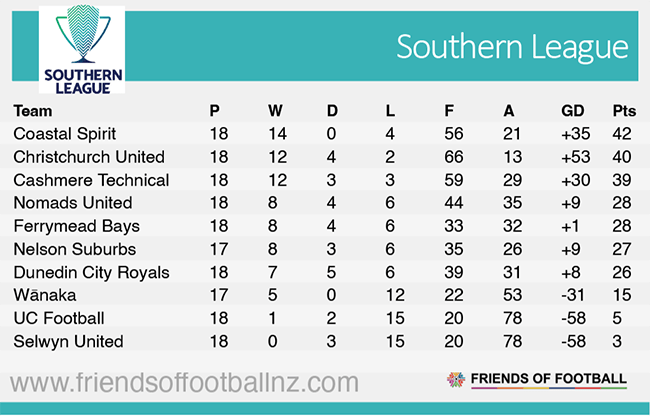Click the Friends of Football flower icon
The height and width of the screenshot is (416, 650).
(x=456, y=380)
